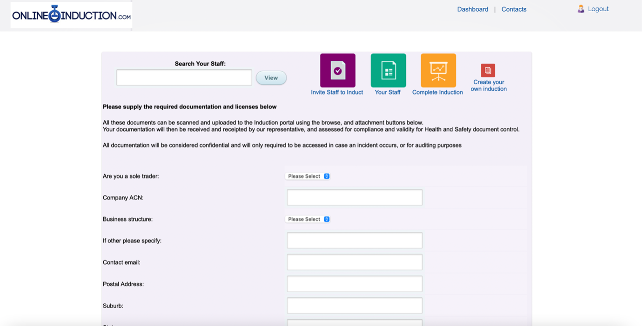Click the OnlineInduction.com logo

[x=71, y=15]
